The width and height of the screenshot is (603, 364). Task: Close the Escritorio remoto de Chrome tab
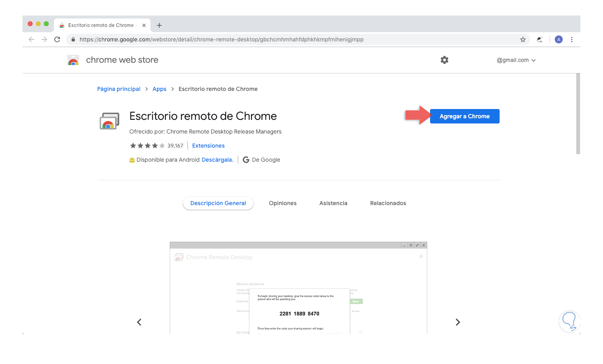(144, 25)
